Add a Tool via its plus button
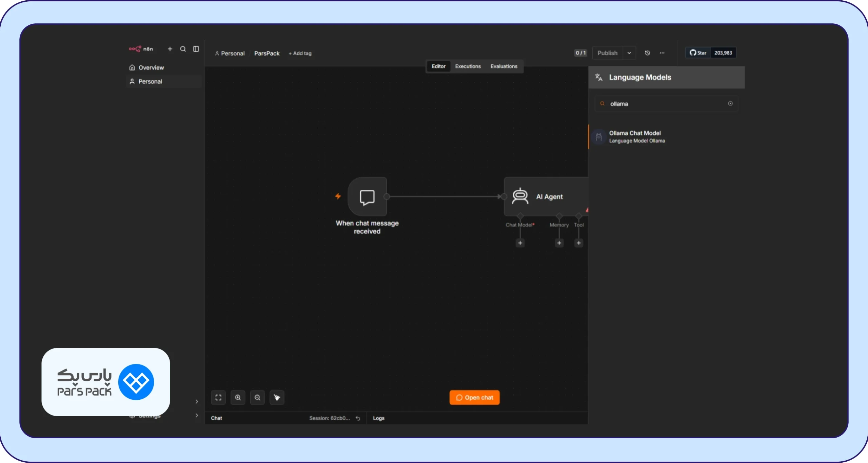868x463 pixels. pos(579,243)
